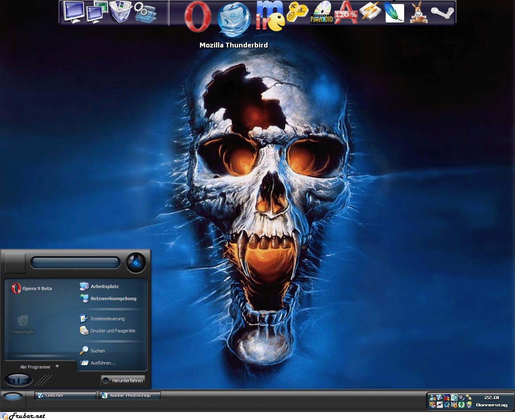Screen dimensions: 515x420
Task: Open the teal square tray icon
Action: coord(454,397)
